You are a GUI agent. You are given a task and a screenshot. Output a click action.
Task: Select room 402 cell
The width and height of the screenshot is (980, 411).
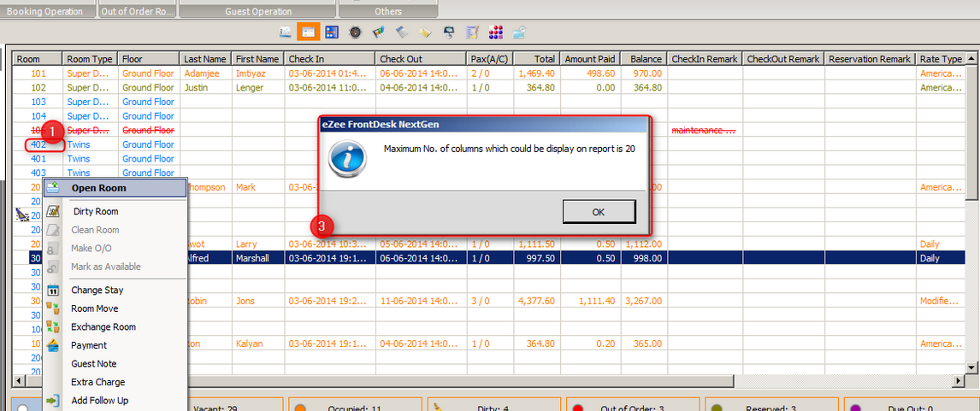(x=38, y=145)
